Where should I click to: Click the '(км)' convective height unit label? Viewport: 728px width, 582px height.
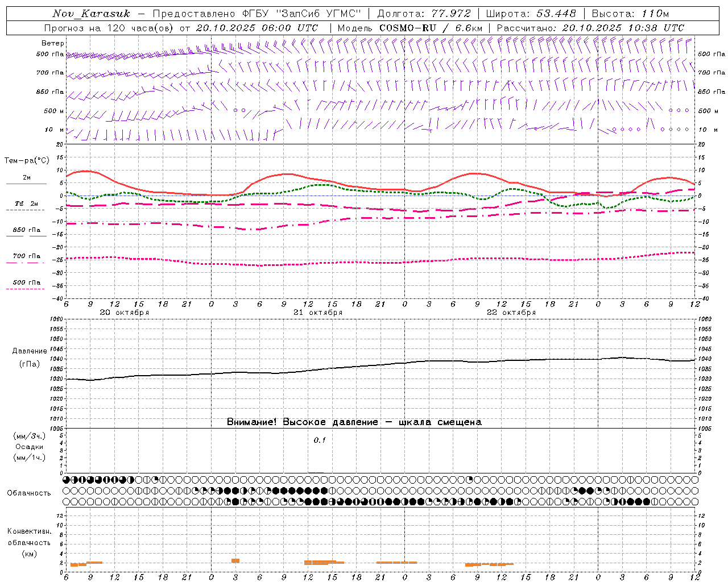pos(29,554)
